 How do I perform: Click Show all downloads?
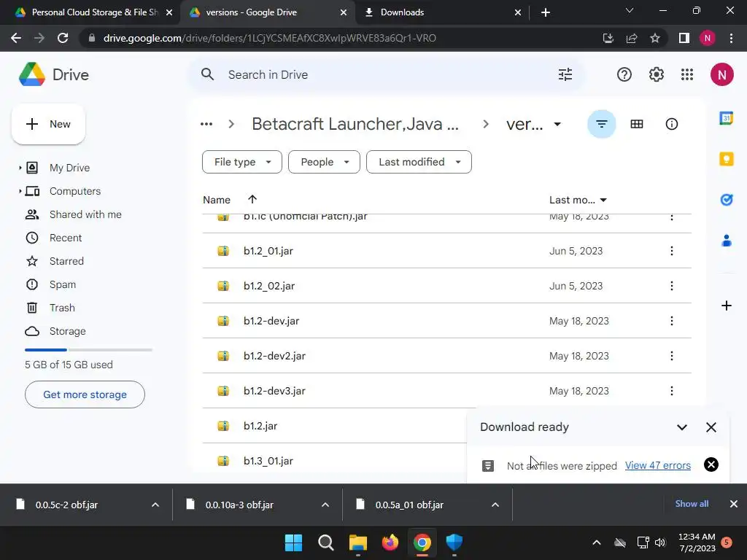[x=692, y=504]
